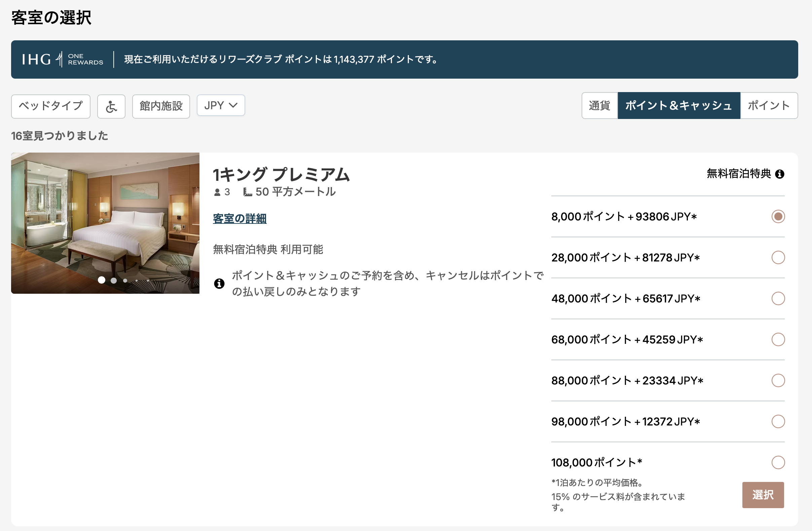Select the 48,000ポイント + 65617 JPY option
The height and width of the screenshot is (531, 812).
[778, 298]
